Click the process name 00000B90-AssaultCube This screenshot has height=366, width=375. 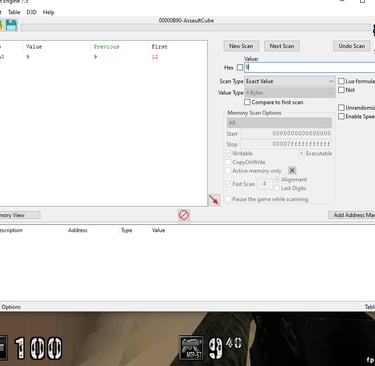tap(186, 20)
